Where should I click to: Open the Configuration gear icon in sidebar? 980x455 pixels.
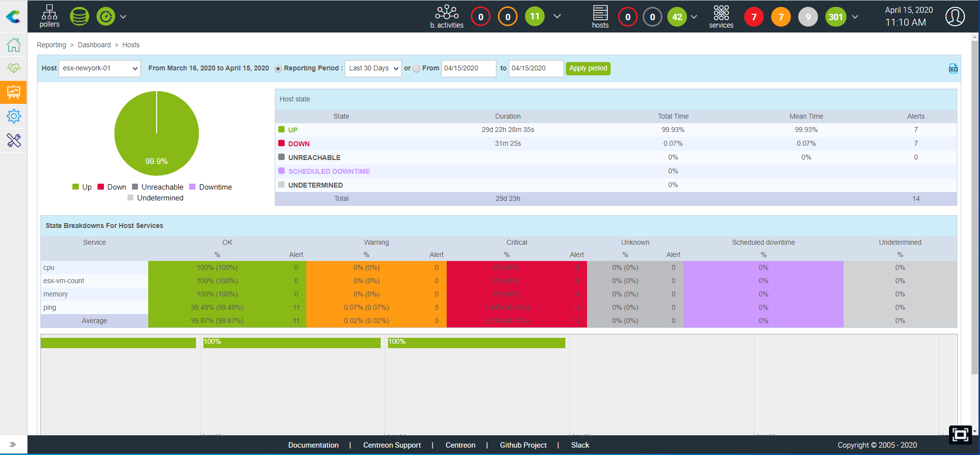click(14, 116)
